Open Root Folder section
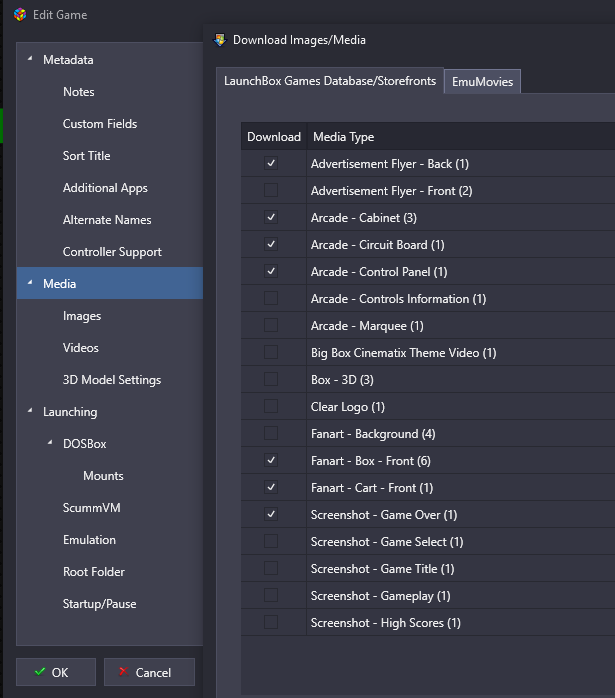Screen dimensions: 615x698 click(x=94, y=572)
